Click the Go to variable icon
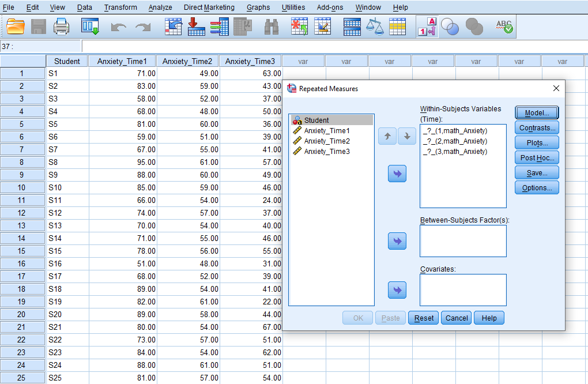 point(196,27)
